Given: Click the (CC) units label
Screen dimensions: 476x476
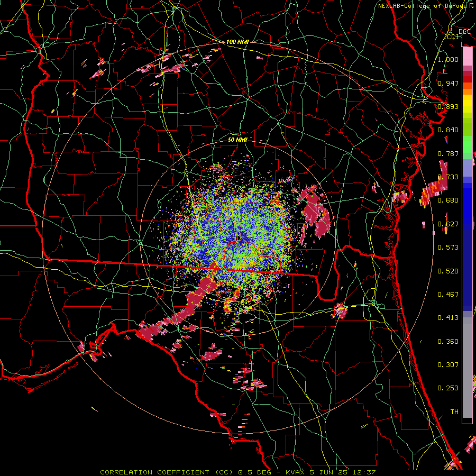Looking at the screenshot, I should coord(452,36).
